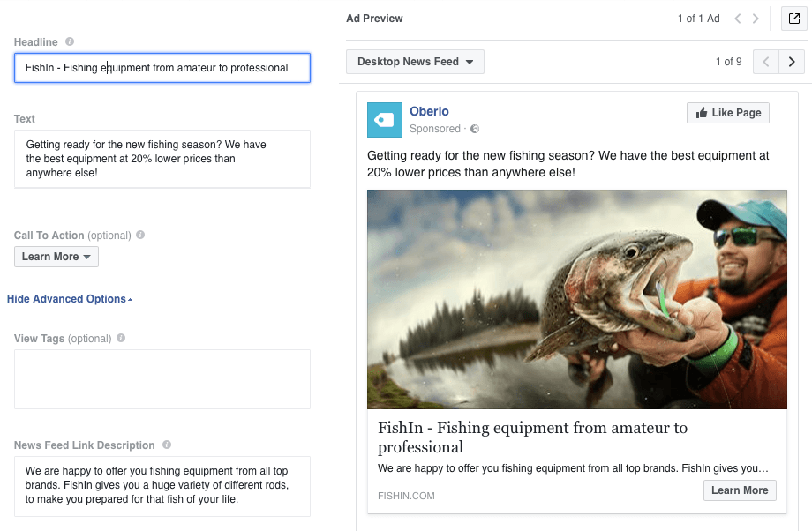Screen dimensions: 812x531
Task: Open ad preview in new window icon
Action: (x=793, y=19)
